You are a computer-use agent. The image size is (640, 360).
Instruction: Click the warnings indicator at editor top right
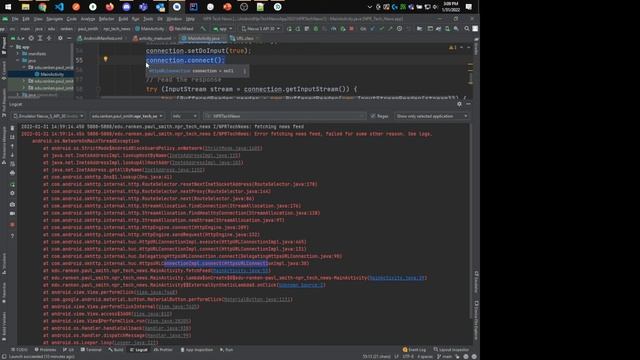pos(452,48)
